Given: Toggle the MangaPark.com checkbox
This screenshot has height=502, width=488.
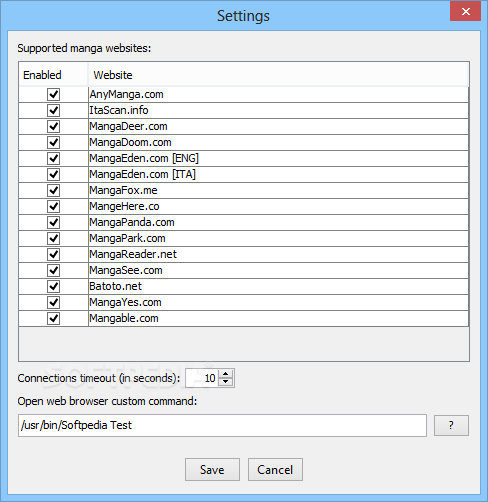Looking at the screenshot, I should click(x=53, y=238).
